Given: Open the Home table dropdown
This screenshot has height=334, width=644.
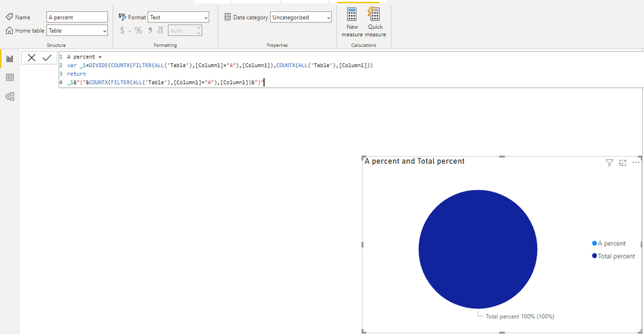Looking at the screenshot, I should click(x=77, y=30).
